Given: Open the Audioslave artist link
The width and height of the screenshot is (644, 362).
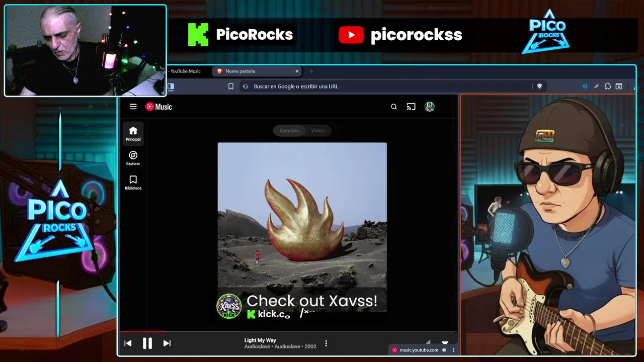Looking at the screenshot, I should 258,346.
